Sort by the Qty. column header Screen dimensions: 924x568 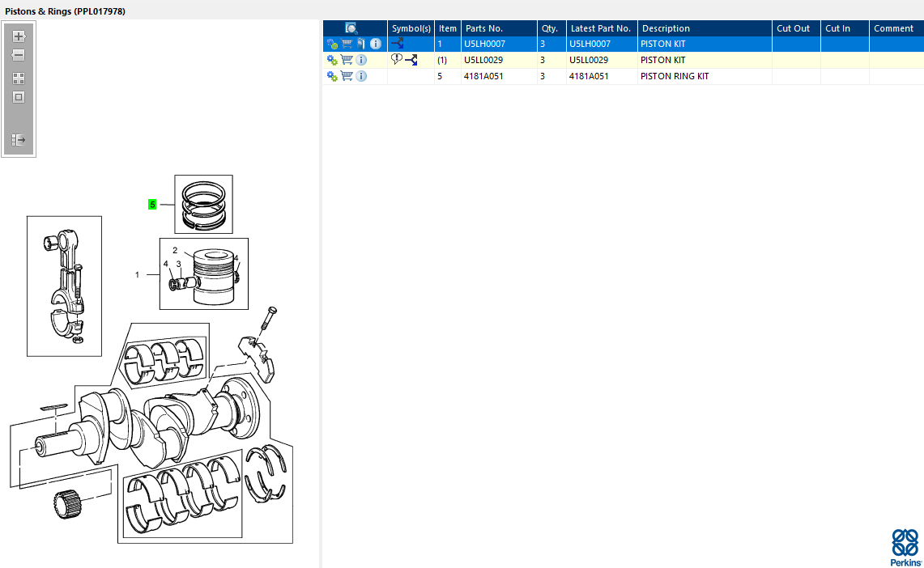[551, 28]
